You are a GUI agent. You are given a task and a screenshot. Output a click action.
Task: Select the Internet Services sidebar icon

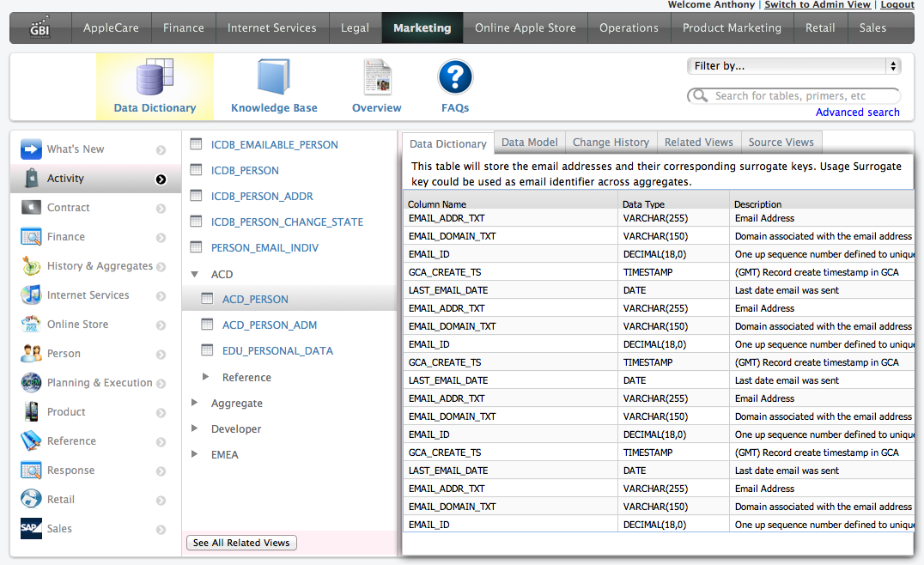click(x=32, y=295)
